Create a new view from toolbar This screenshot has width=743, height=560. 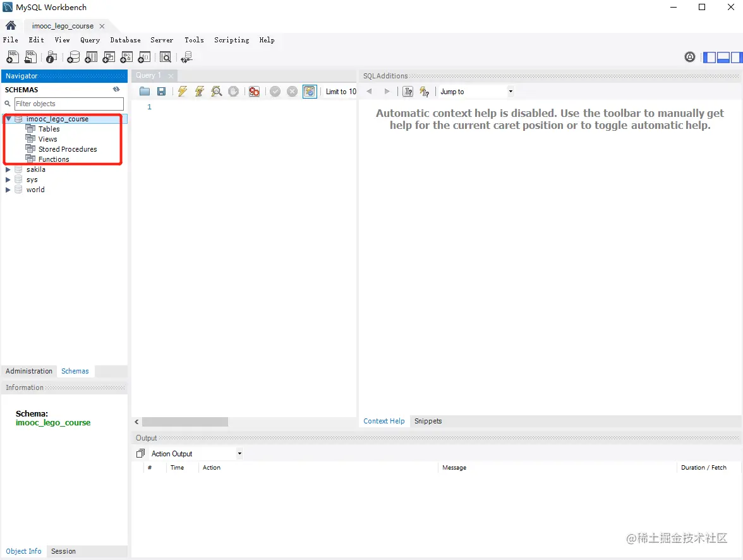(109, 58)
